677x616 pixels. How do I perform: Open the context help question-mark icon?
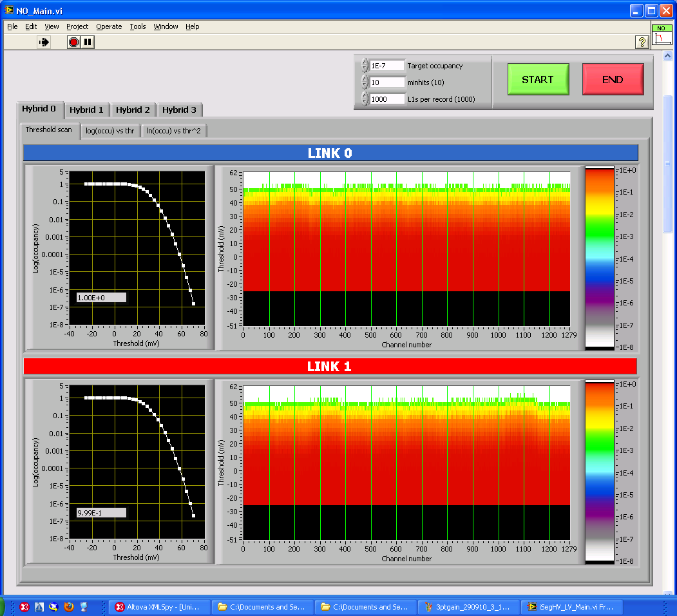(642, 42)
